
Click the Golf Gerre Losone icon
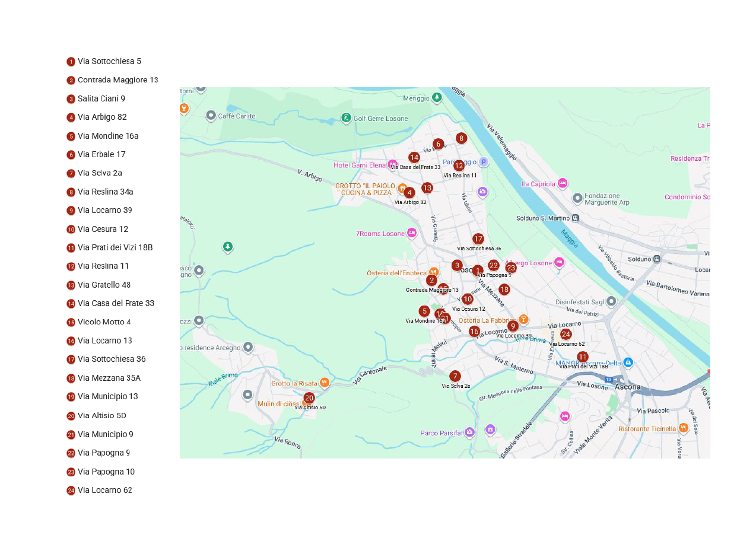[346, 118]
